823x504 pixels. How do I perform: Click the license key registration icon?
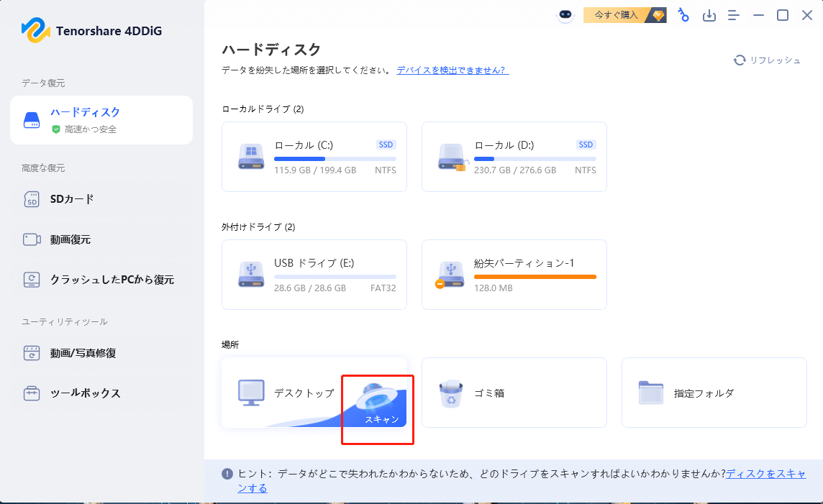click(x=683, y=14)
